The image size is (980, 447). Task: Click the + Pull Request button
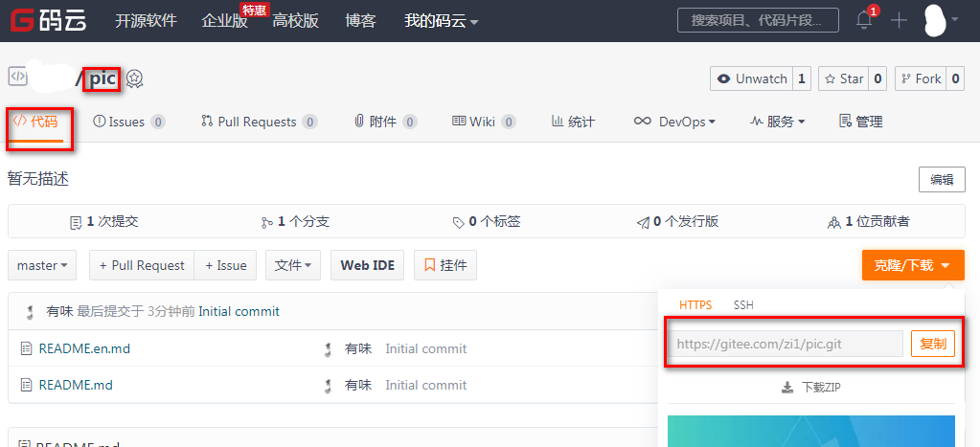142,265
